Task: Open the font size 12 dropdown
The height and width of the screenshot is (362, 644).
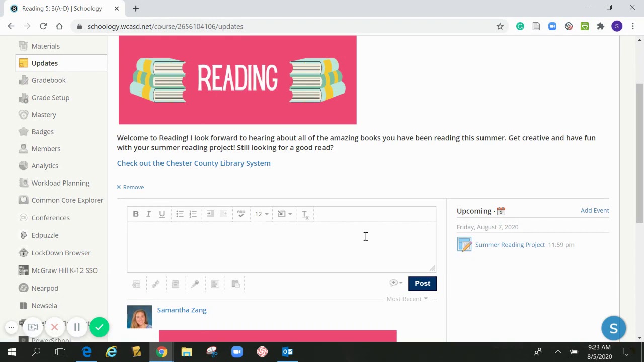Action: click(x=261, y=214)
